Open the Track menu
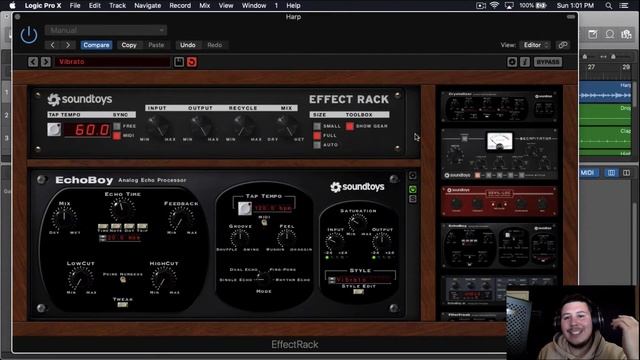 coord(118,5)
